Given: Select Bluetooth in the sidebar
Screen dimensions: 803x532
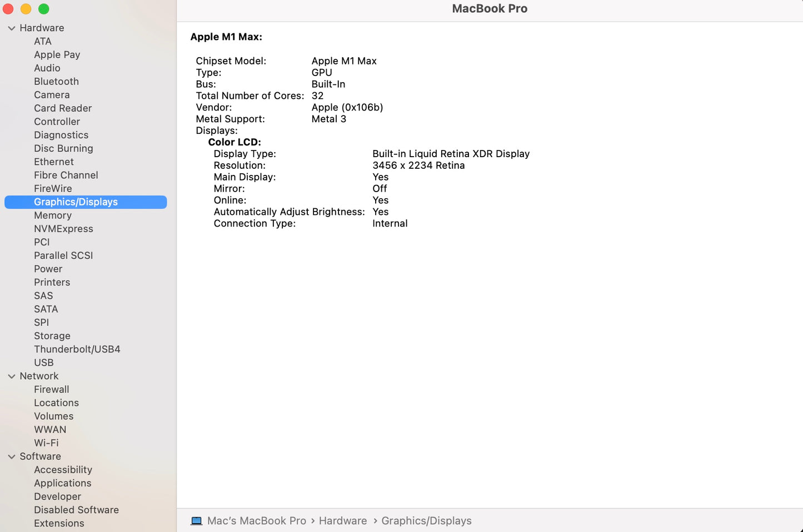Looking at the screenshot, I should pyautogui.click(x=56, y=82).
